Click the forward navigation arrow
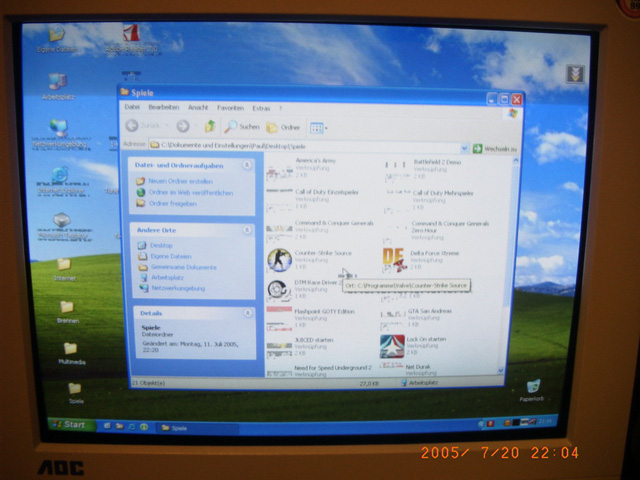640x480 pixels. click(x=183, y=127)
